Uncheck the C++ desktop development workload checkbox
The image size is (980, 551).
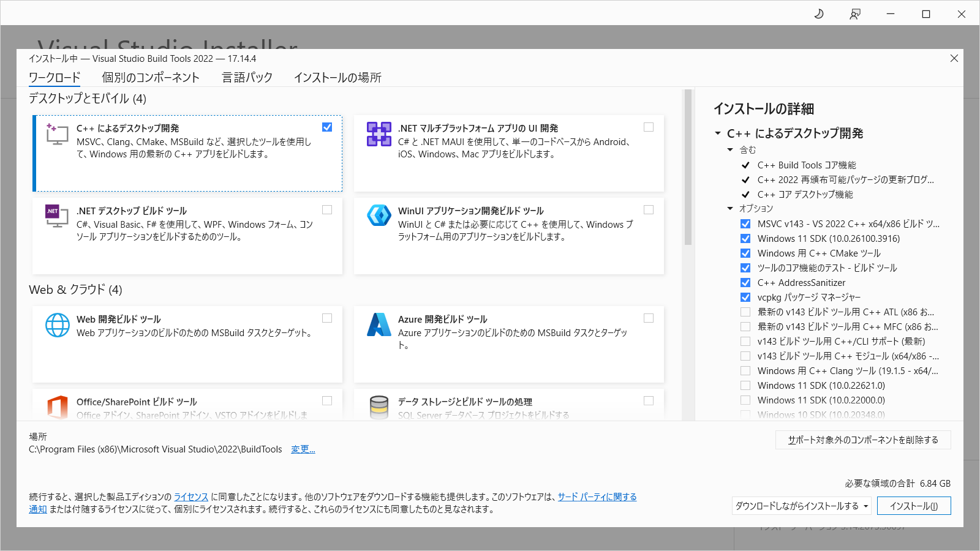pyautogui.click(x=327, y=127)
